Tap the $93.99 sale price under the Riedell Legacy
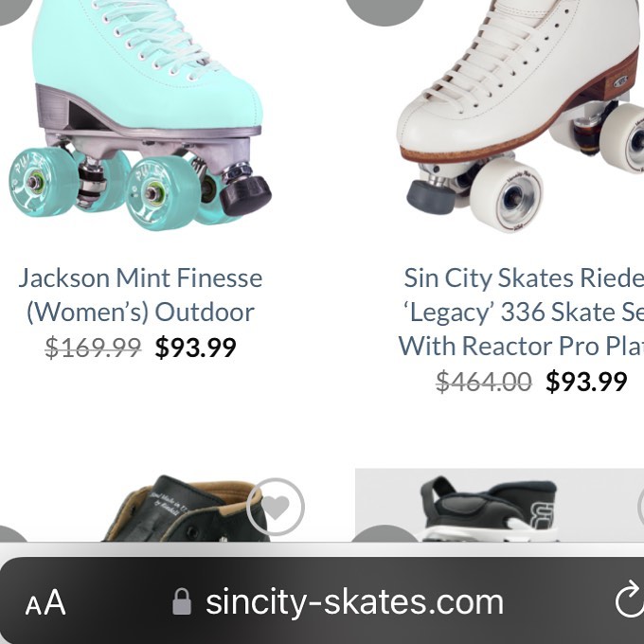The image size is (644, 644). (x=586, y=382)
